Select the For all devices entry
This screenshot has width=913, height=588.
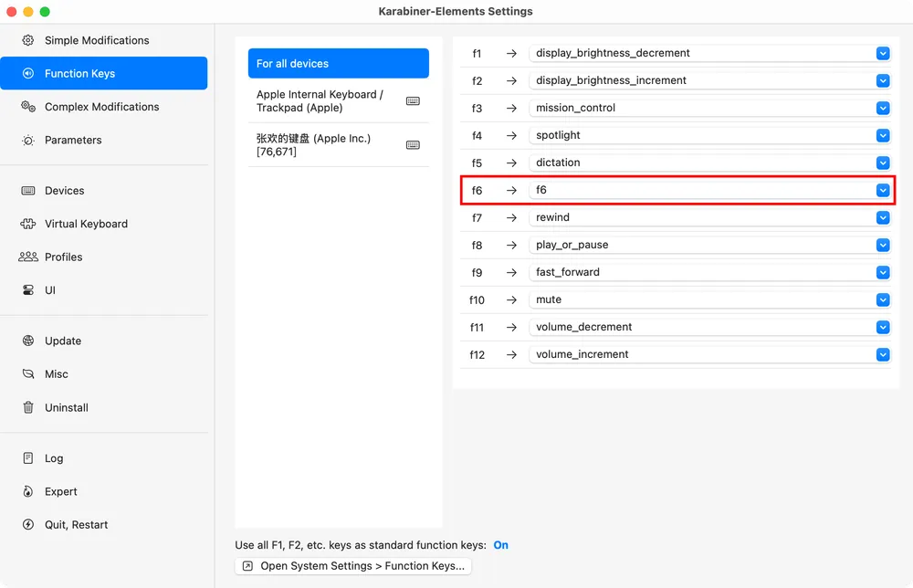click(x=338, y=64)
